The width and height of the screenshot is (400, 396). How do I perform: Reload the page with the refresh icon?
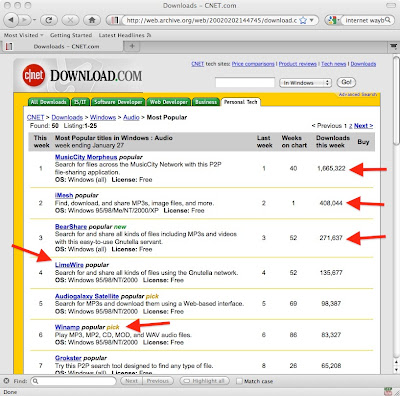coord(49,20)
